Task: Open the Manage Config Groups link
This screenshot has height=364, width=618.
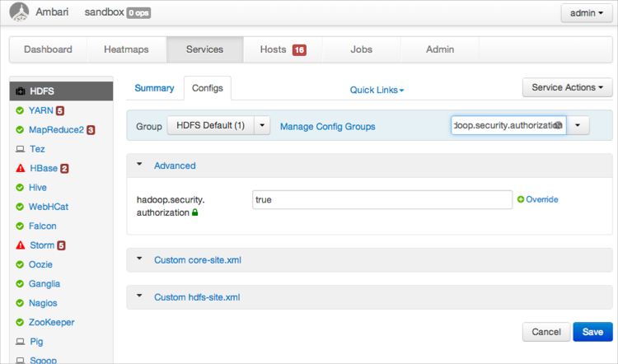Action: click(327, 127)
